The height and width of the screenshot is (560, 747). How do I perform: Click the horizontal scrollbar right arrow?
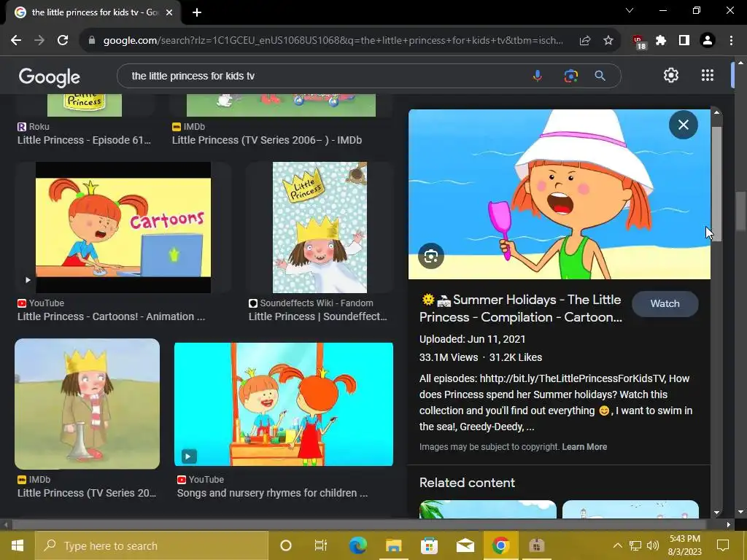pos(729,525)
